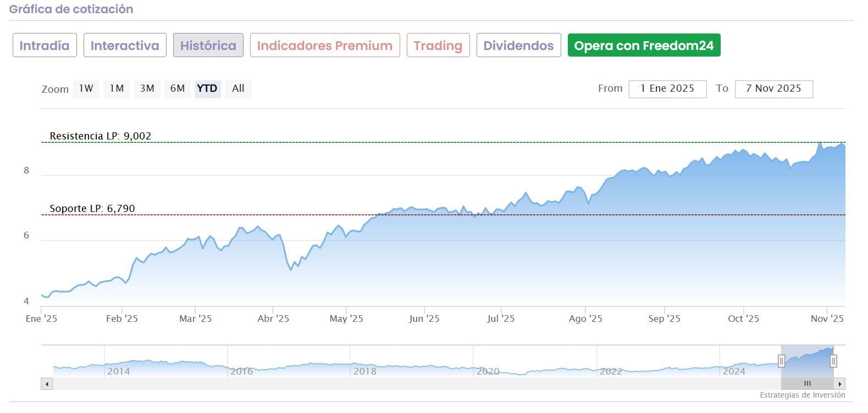Open the Estrategias de Inversión credit link
Screen dimensions: 868x413
(x=802, y=395)
